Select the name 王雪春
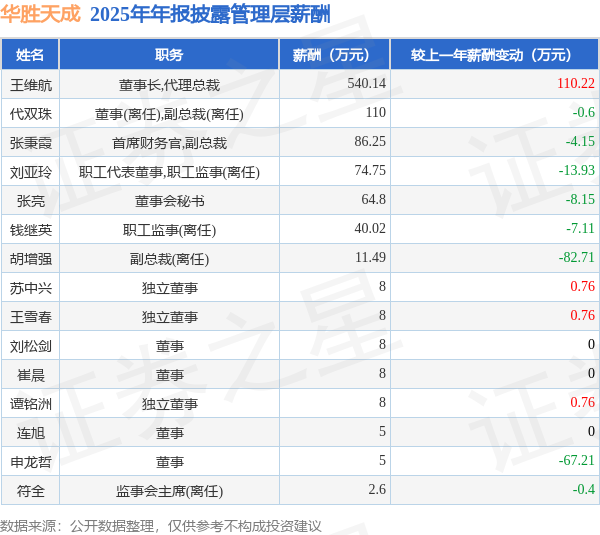600x535 pixels. tap(31, 317)
